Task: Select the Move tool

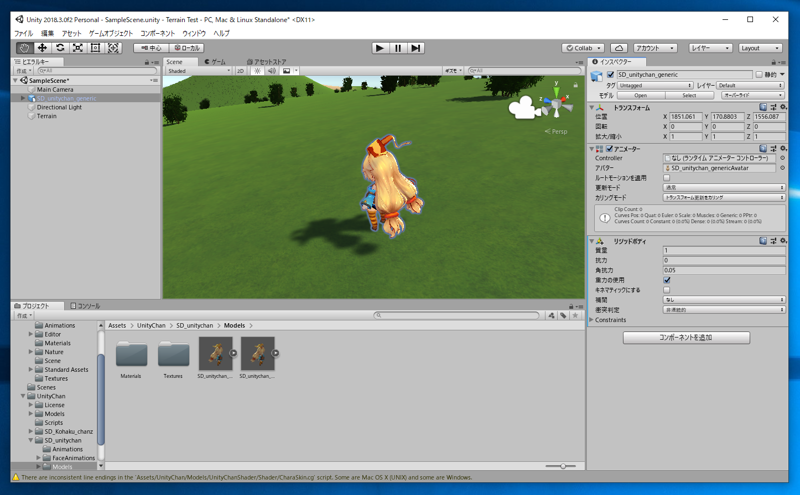Action: point(42,48)
